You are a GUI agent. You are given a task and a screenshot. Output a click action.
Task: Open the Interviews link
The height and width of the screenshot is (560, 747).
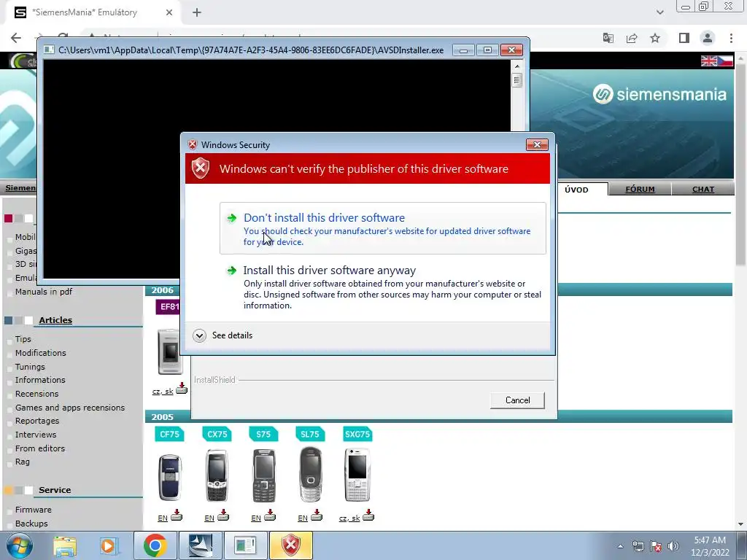pos(36,435)
